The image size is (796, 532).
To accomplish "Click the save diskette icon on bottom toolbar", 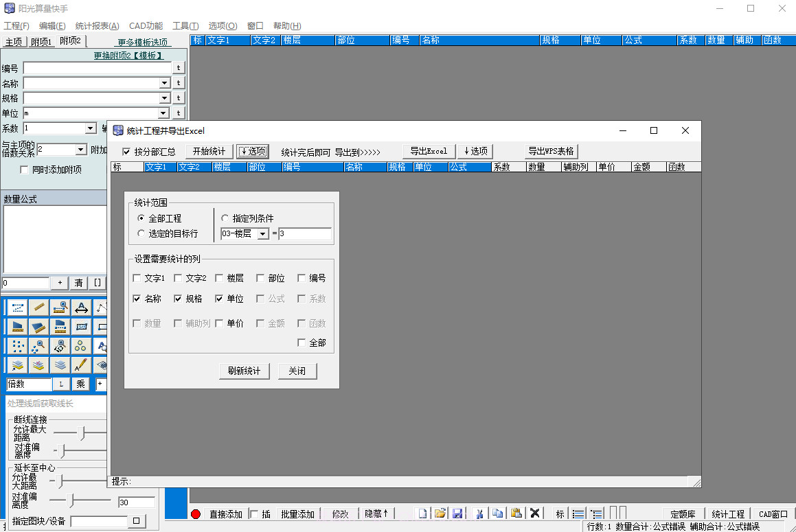I will point(458,513).
